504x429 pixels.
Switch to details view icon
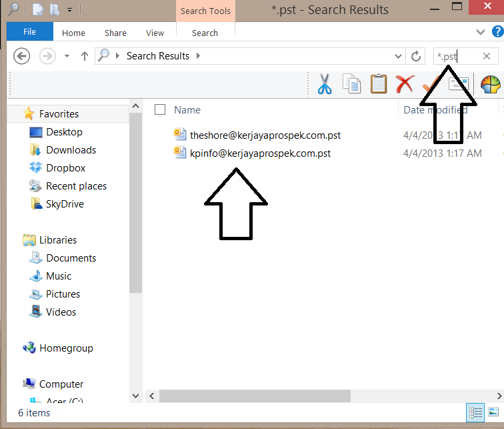point(475,412)
